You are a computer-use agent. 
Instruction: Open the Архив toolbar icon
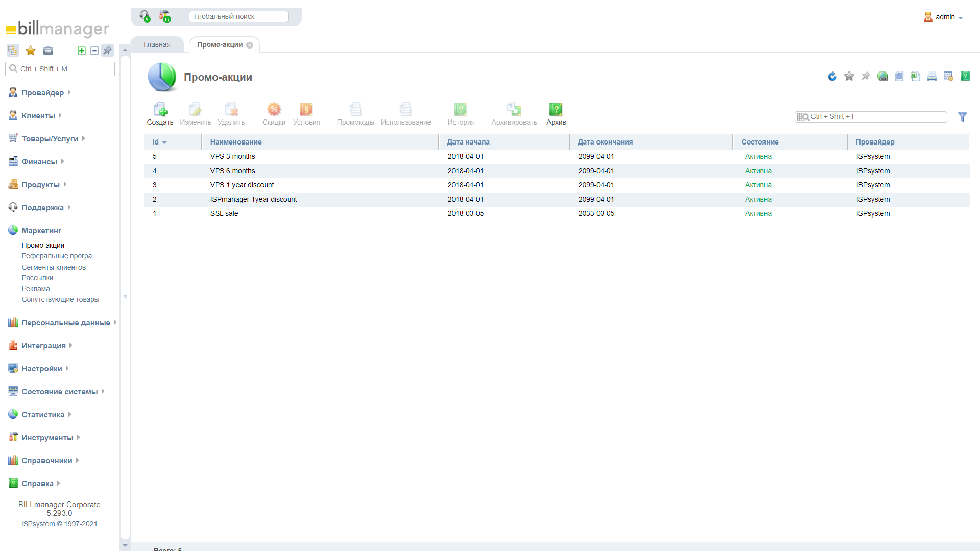(x=556, y=113)
